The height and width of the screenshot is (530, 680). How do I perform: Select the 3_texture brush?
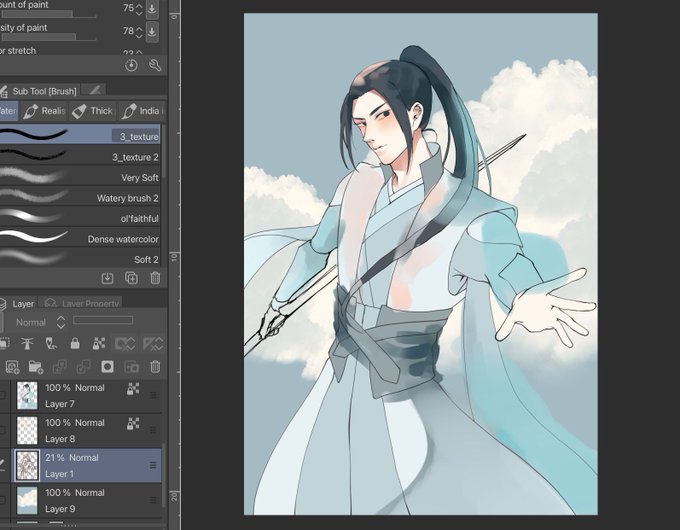pos(80,135)
